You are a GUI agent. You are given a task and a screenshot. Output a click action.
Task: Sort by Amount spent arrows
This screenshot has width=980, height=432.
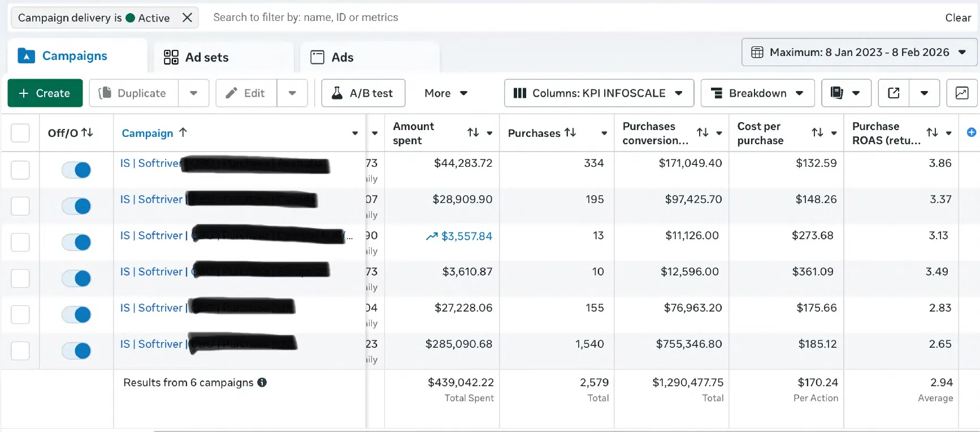pos(473,132)
